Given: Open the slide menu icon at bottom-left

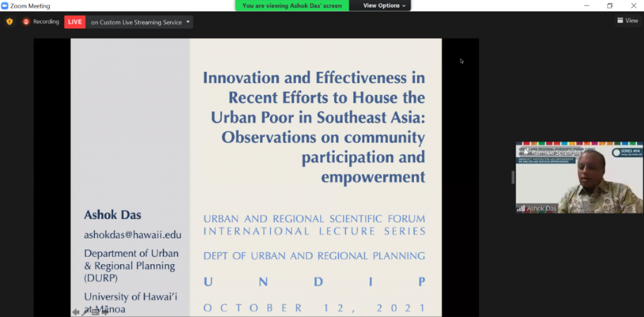Looking at the screenshot, I should point(95,312).
